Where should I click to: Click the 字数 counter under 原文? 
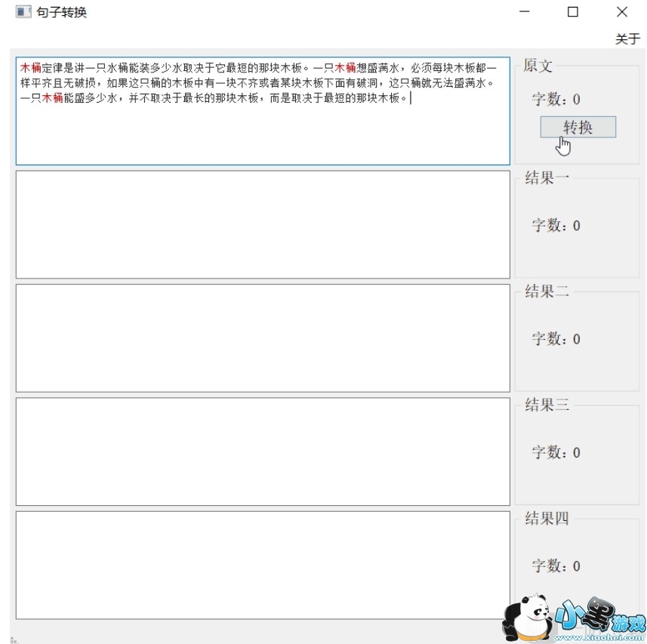click(x=556, y=99)
